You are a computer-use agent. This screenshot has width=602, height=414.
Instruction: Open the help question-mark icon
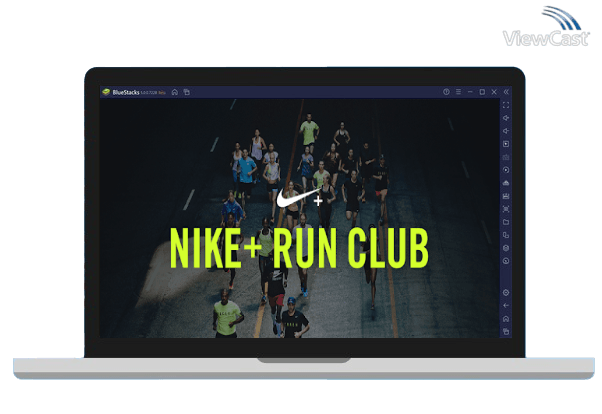446,92
